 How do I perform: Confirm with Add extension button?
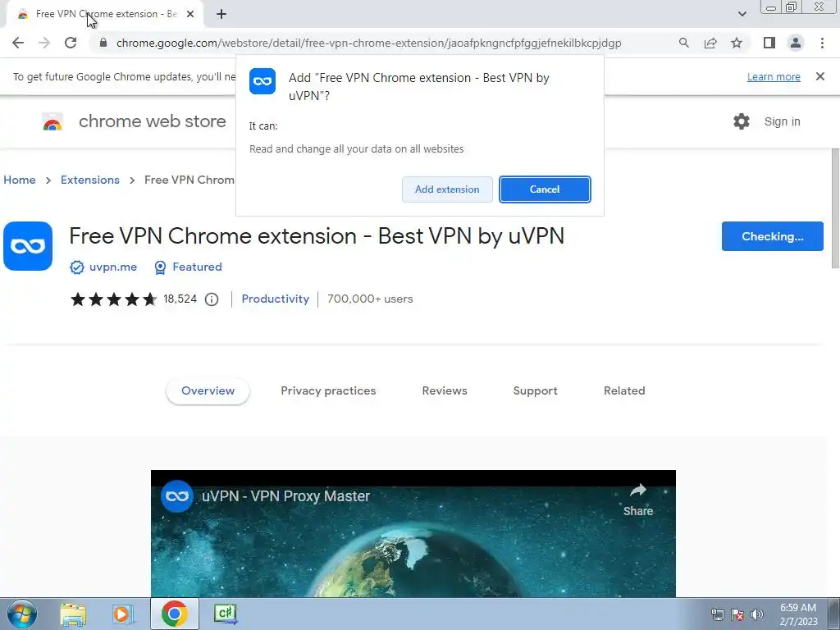click(447, 189)
